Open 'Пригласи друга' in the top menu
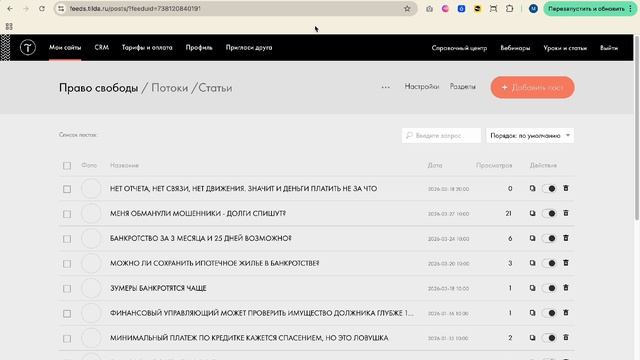 point(249,47)
